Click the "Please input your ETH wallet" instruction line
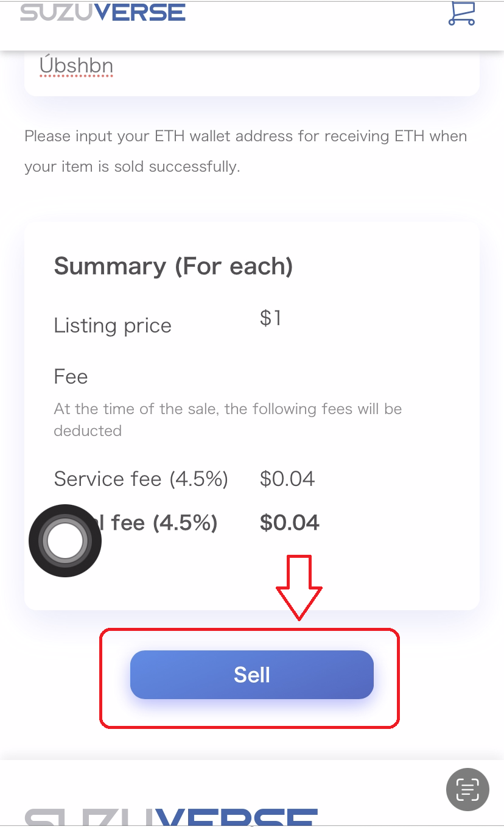The image size is (504, 827). pos(245,136)
